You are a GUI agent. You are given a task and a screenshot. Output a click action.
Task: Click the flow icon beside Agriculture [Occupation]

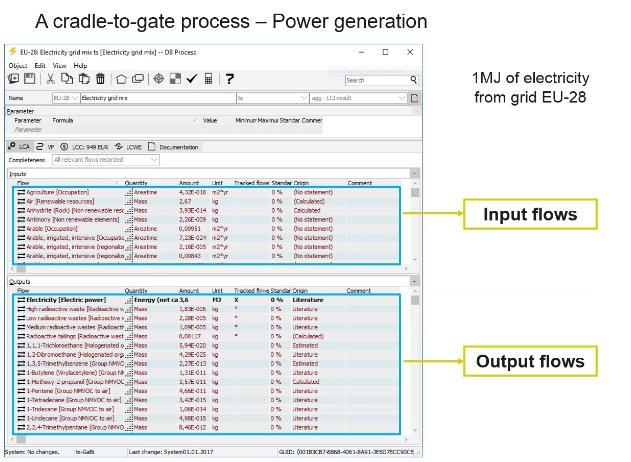pos(21,192)
